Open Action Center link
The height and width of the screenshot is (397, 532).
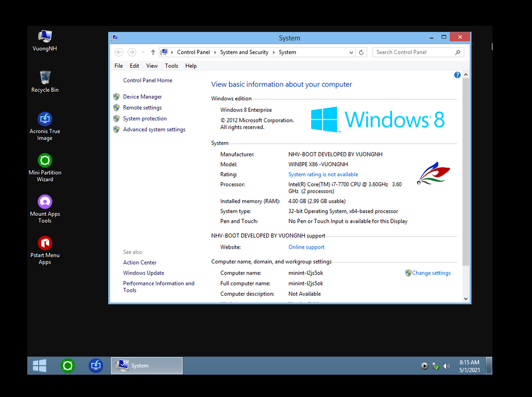click(x=140, y=263)
